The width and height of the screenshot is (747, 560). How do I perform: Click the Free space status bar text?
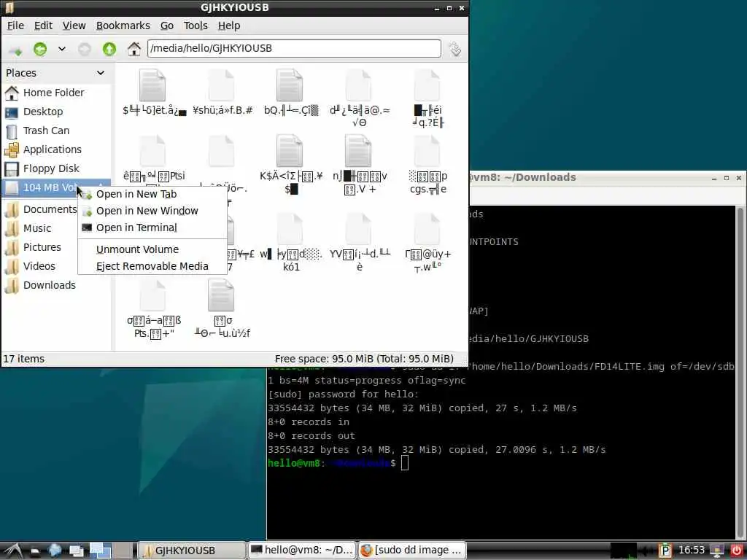(364, 359)
